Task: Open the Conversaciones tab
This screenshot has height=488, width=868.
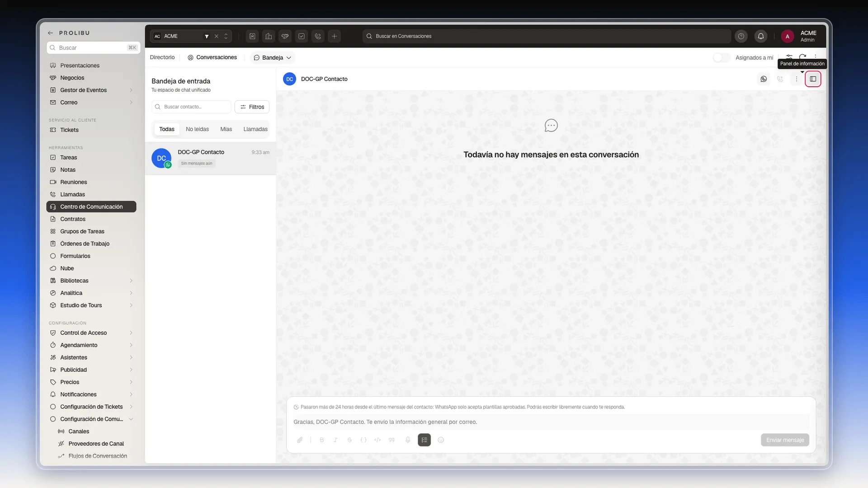Action: tap(212, 57)
